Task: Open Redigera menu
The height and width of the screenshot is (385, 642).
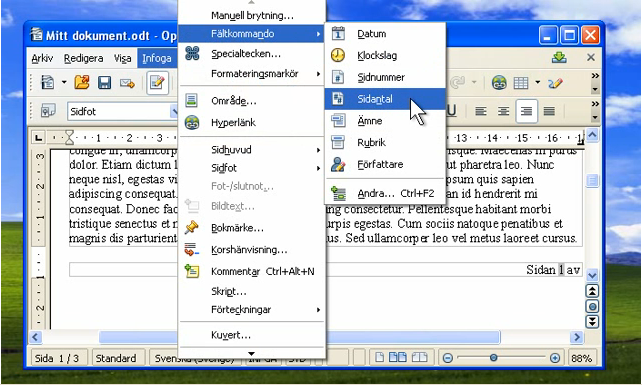Action: coord(84,59)
